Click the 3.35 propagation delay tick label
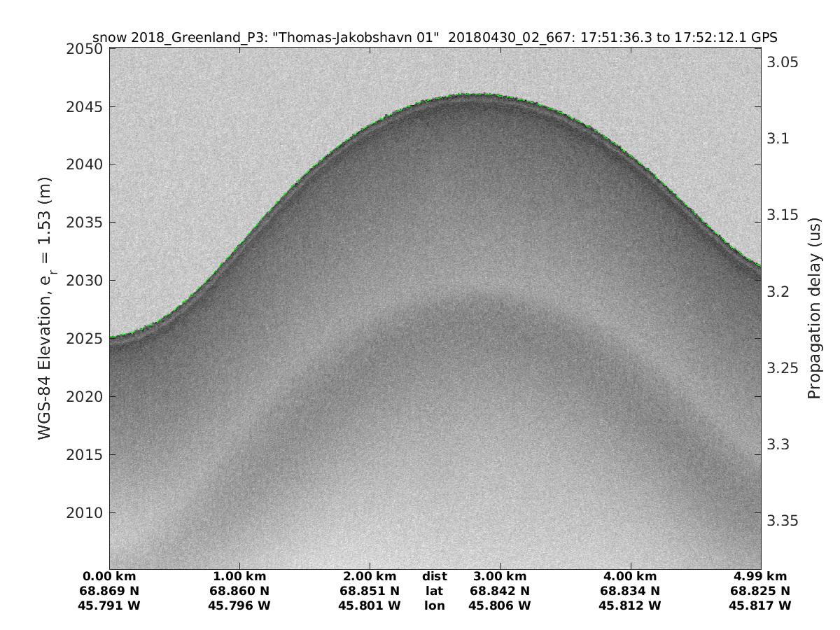Image resolution: width=840 pixels, height=630 pixels. pyautogui.click(x=783, y=520)
